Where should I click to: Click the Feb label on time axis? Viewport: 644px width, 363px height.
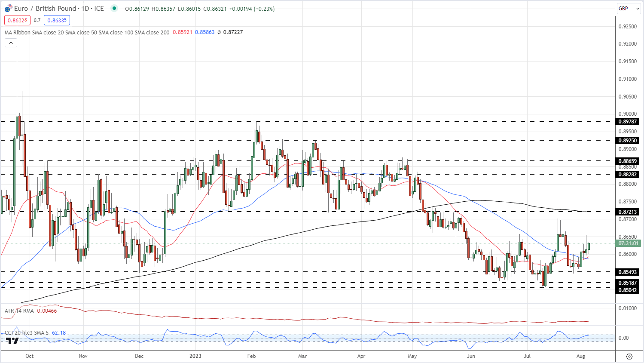251,356
